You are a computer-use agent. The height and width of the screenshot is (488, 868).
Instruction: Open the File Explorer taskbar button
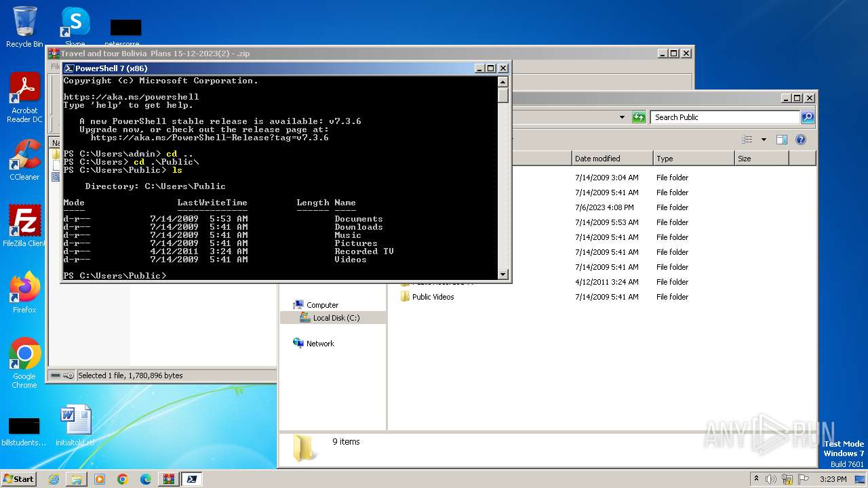tap(77, 479)
